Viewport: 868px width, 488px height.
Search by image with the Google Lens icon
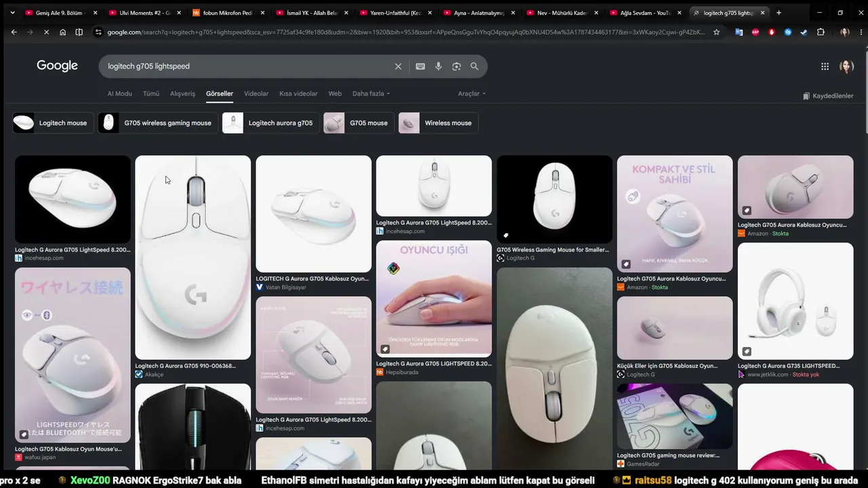tap(456, 66)
